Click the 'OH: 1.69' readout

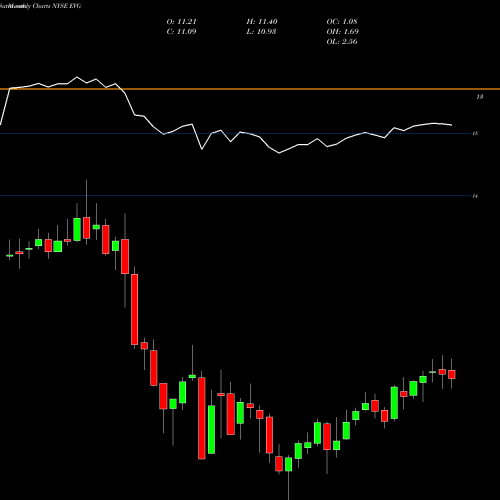(x=343, y=32)
